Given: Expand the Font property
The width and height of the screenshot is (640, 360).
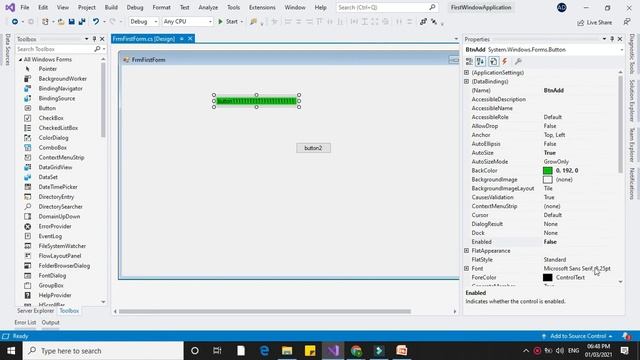Looking at the screenshot, I should 467,269.
